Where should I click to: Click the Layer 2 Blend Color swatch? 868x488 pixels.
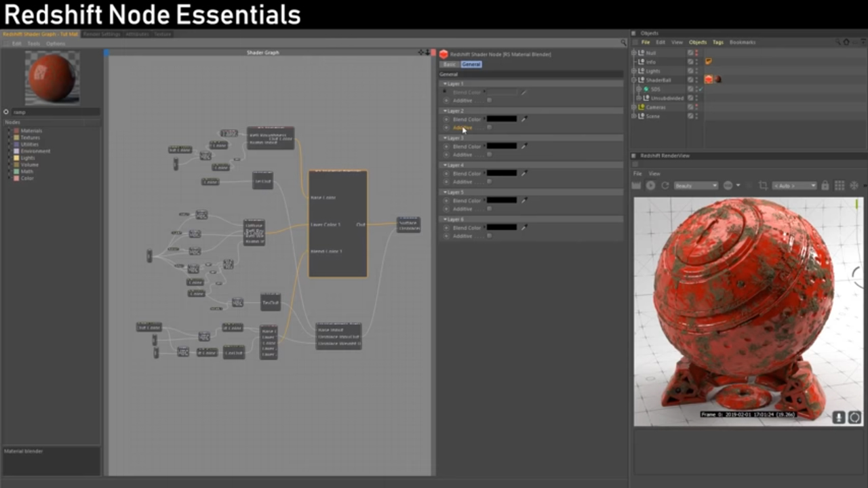click(502, 119)
